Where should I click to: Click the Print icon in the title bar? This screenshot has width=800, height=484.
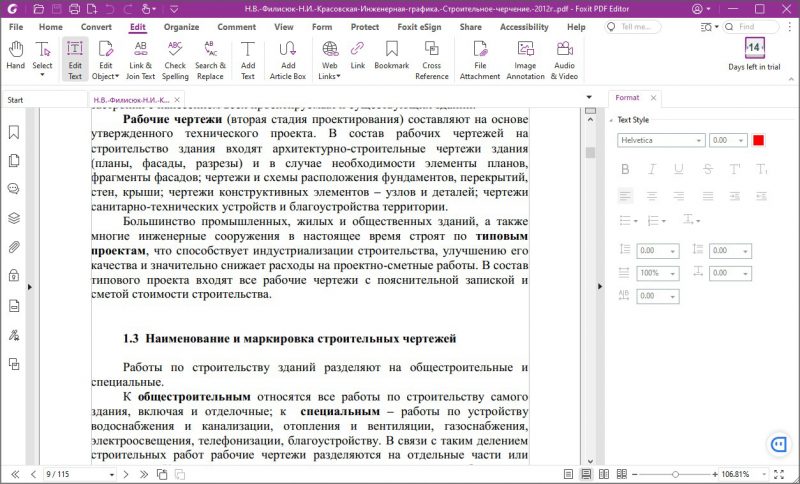(74, 9)
